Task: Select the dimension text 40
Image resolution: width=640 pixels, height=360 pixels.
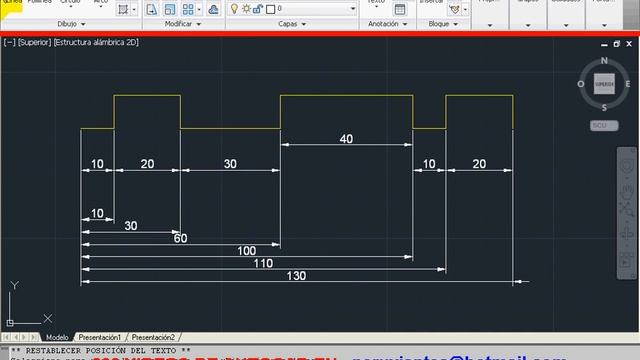Action: click(x=346, y=139)
